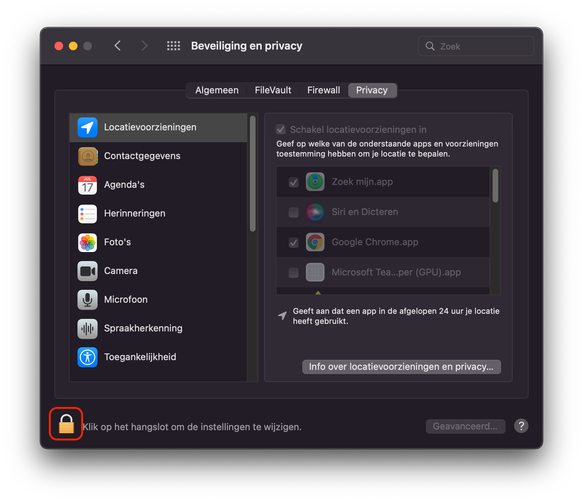Click the padlock icon to unlock settings
Image resolution: width=583 pixels, height=502 pixels.
66,424
